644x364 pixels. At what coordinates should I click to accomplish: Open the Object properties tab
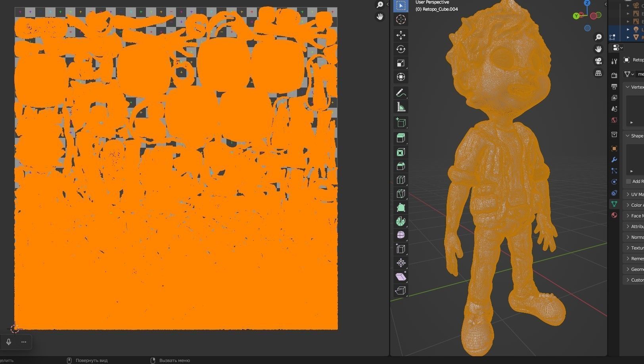pos(614,149)
